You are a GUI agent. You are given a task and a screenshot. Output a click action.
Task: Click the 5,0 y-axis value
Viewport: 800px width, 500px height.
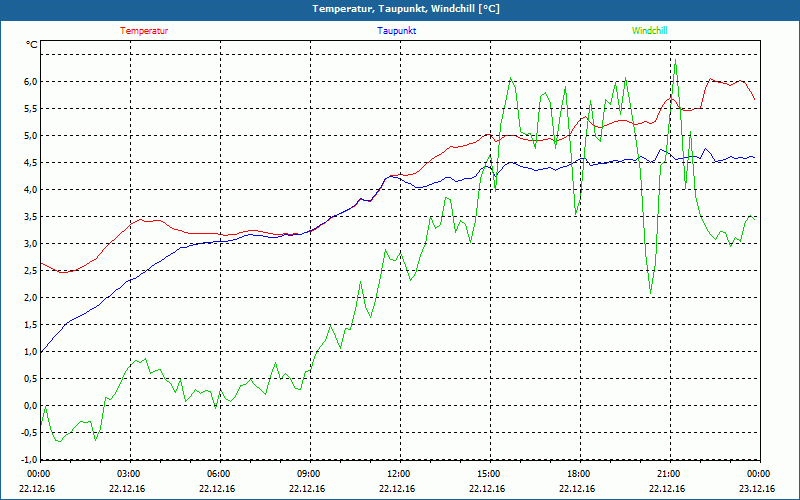tap(31, 136)
